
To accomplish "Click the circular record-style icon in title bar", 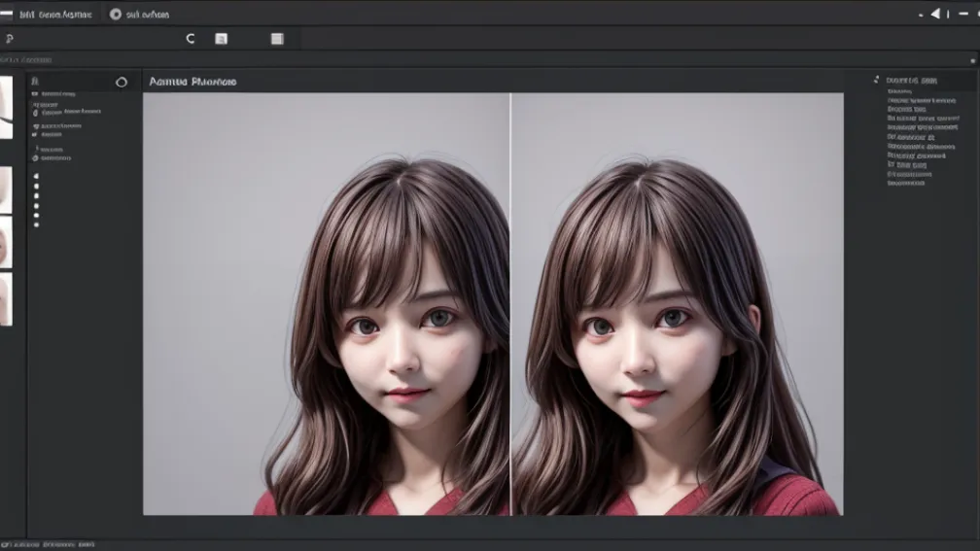I will [x=116, y=14].
